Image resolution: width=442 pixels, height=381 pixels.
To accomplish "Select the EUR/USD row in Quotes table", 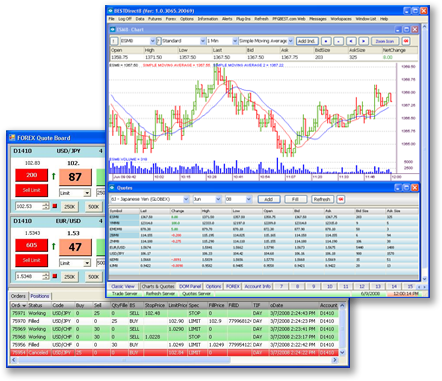I will click(x=263, y=247).
